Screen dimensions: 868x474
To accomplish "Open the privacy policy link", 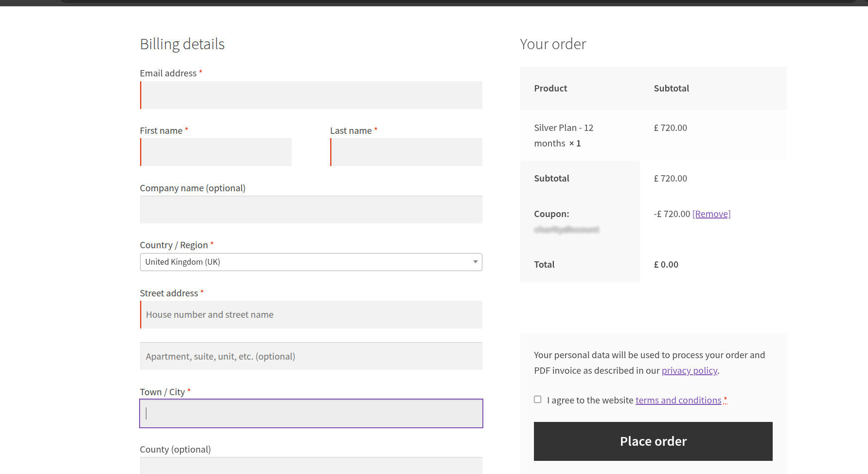I will (x=689, y=371).
